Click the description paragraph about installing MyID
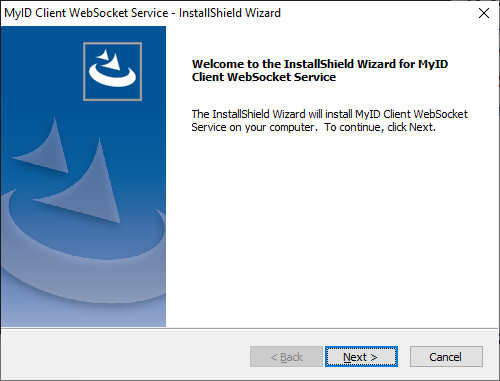The image size is (500, 381). (329, 120)
